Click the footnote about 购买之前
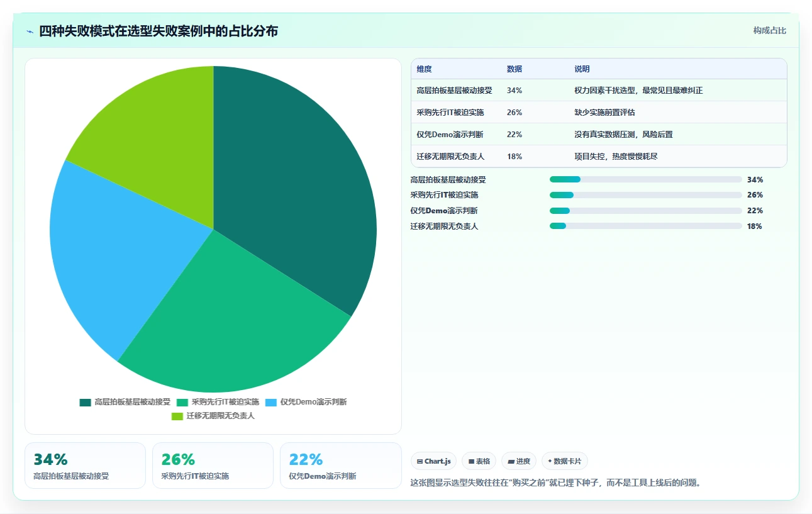 tap(555, 483)
